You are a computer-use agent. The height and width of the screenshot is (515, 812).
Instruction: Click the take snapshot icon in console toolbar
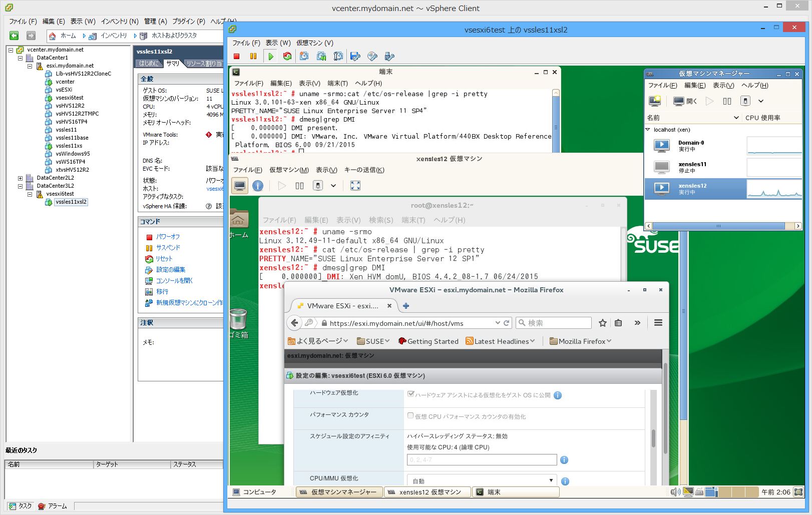304,57
